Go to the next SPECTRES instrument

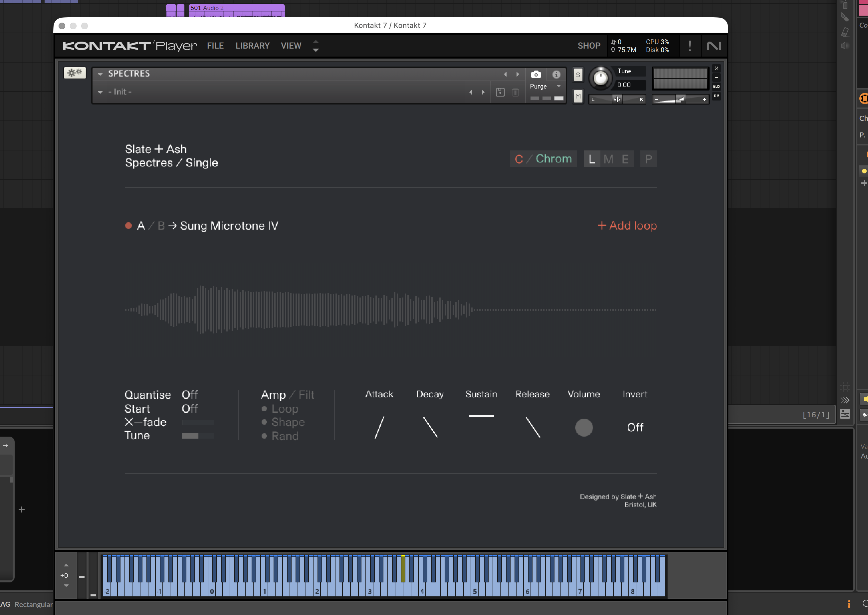[518, 74]
